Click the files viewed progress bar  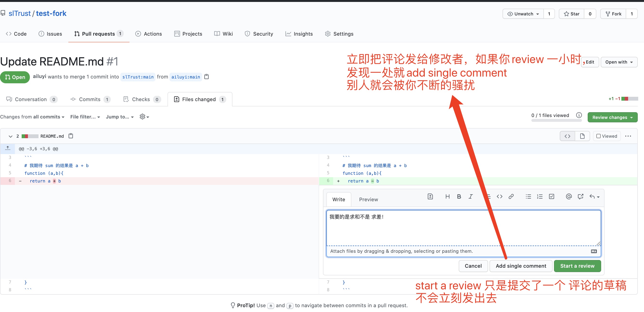(556, 121)
